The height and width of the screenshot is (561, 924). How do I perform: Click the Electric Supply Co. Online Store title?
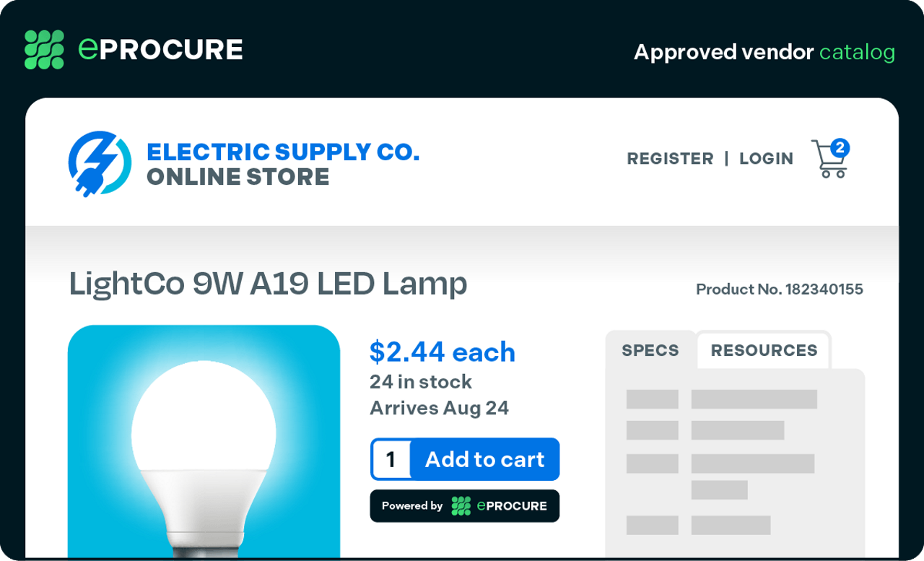coord(283,164)
